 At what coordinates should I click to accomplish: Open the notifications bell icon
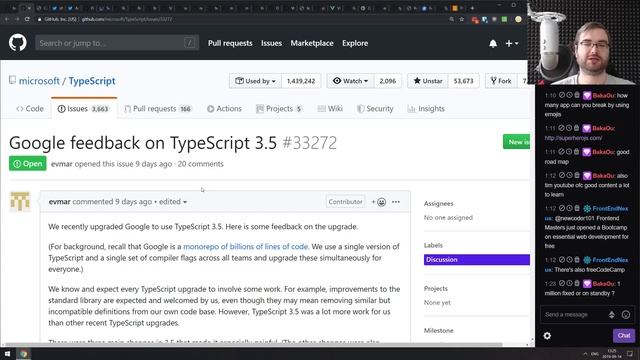coord(493,43)
